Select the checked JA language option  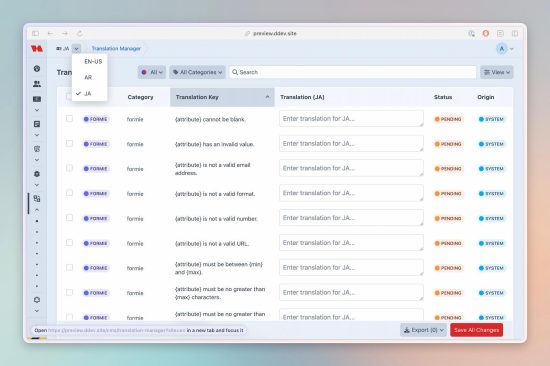(x=90, y=93)
